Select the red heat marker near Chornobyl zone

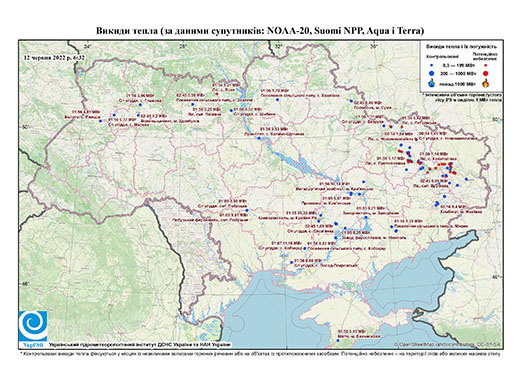[x=217, y=94]
